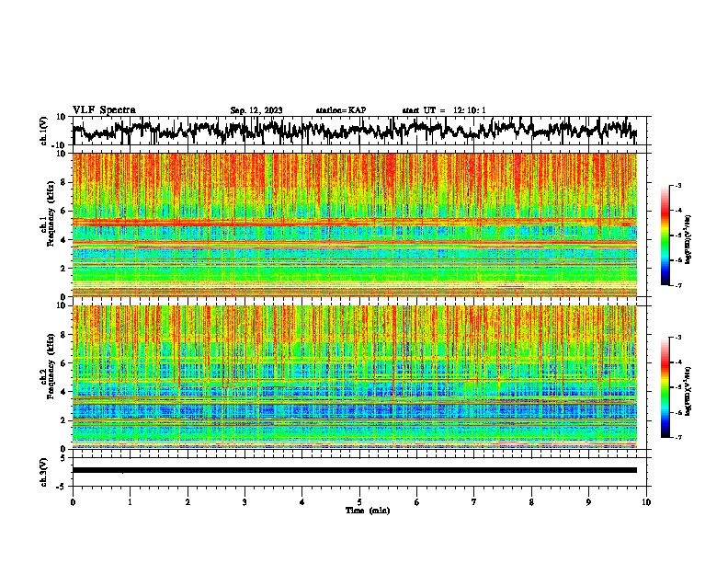Viewport: 728px width, 563px height.
Task: Click the time axis tick label "8"
Action: pos(531,502)
